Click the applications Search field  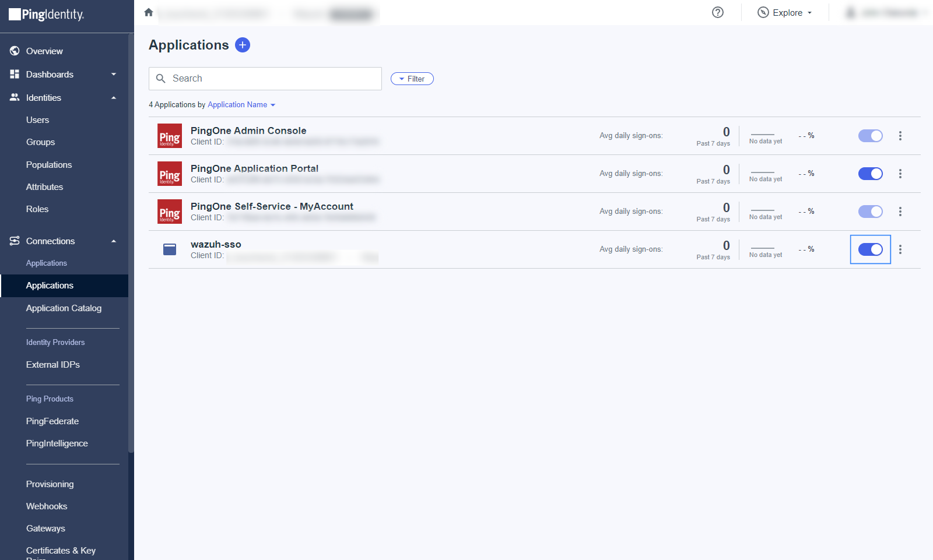tap(265, 79)
